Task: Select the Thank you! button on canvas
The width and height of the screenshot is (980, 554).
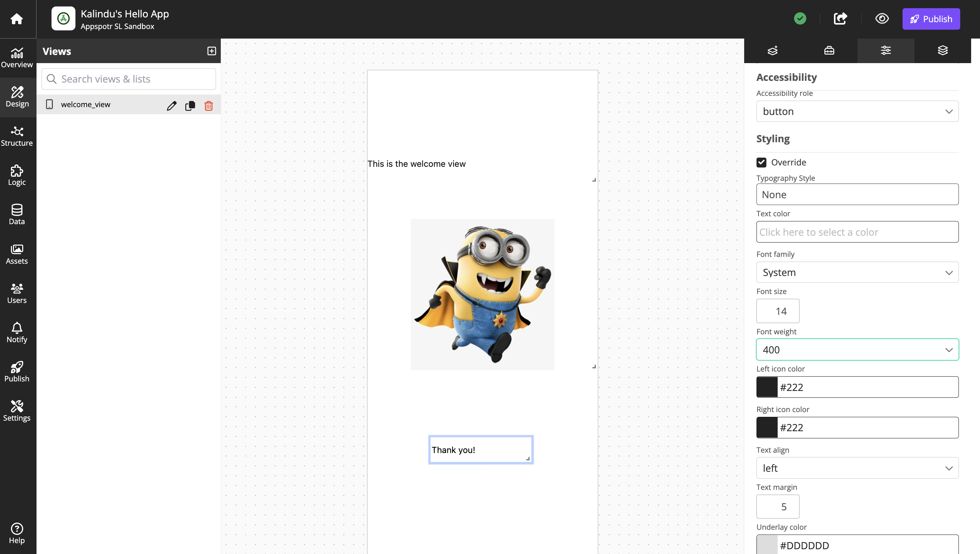Action: tap(481, 449)
